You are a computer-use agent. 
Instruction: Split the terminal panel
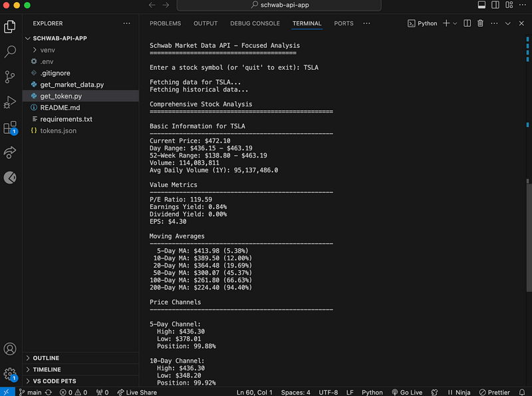point(467,23)
